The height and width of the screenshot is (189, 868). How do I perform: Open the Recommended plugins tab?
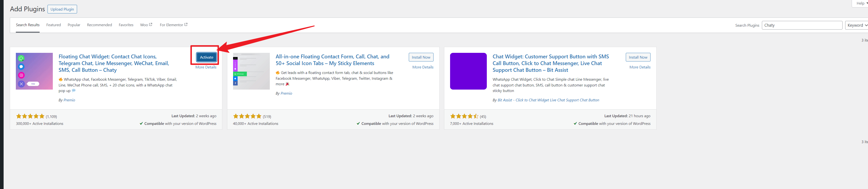click(99, 25)
